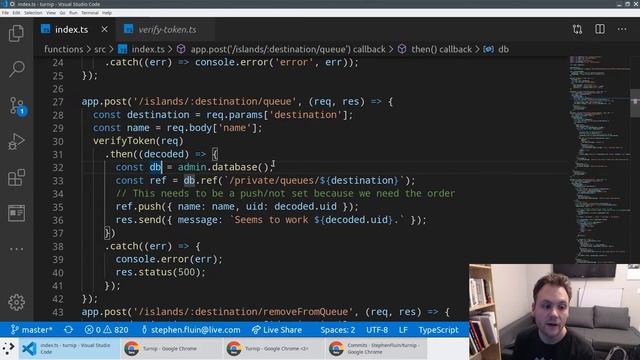This screenshot has width=640, height=360.
Task: Switch to the index.ts tab
Action: [71, 29]
